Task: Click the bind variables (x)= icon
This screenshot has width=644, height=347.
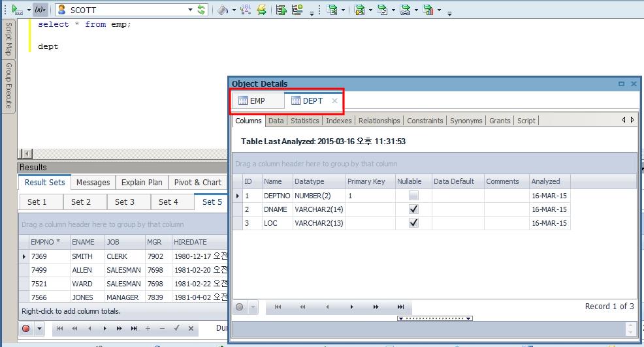Action: [x=40, y=10]
